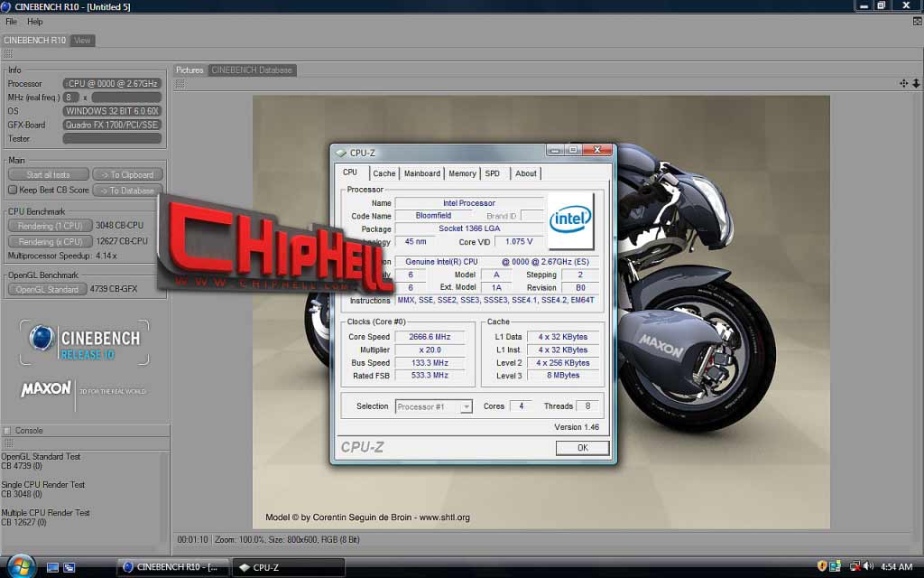Click the OpenGL Standard benchmark button
924x578 pixels.
[x=47, y=289]
